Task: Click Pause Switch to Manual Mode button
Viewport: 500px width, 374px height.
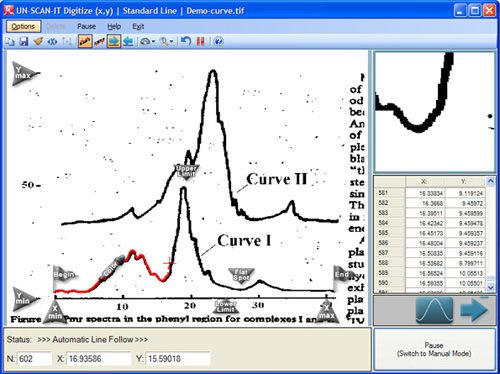Action: [434, 349]
